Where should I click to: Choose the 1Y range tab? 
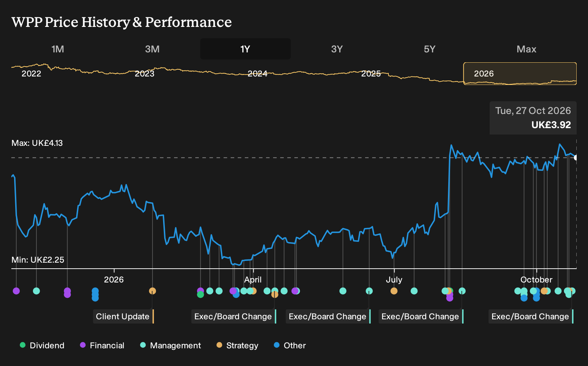245,49
